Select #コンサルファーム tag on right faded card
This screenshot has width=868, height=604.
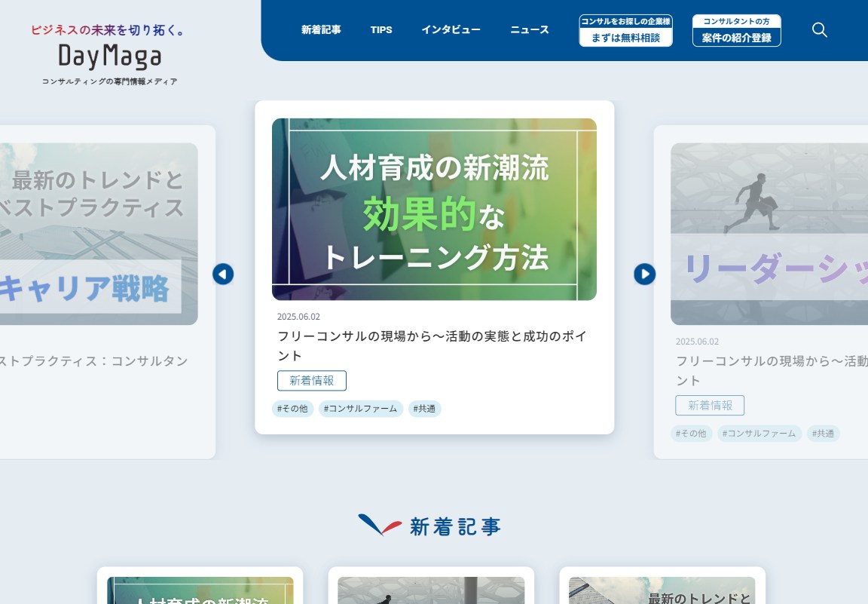pyautogui.click(x=759, y=434)
